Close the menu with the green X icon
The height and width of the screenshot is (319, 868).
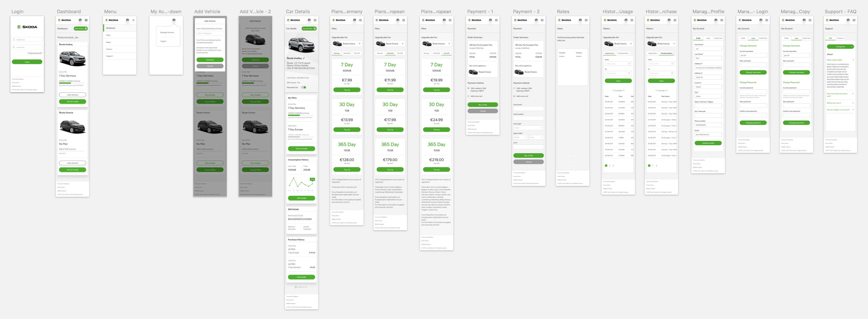tap(133, 20)
